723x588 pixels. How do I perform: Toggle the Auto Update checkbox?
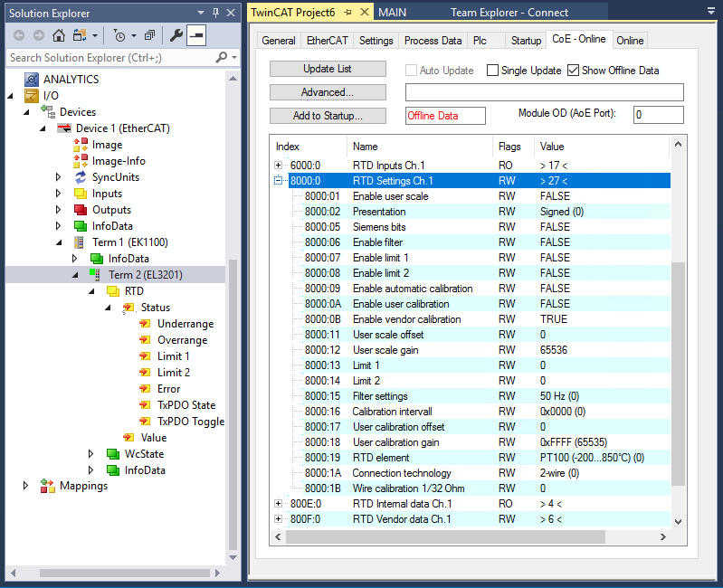411,70
